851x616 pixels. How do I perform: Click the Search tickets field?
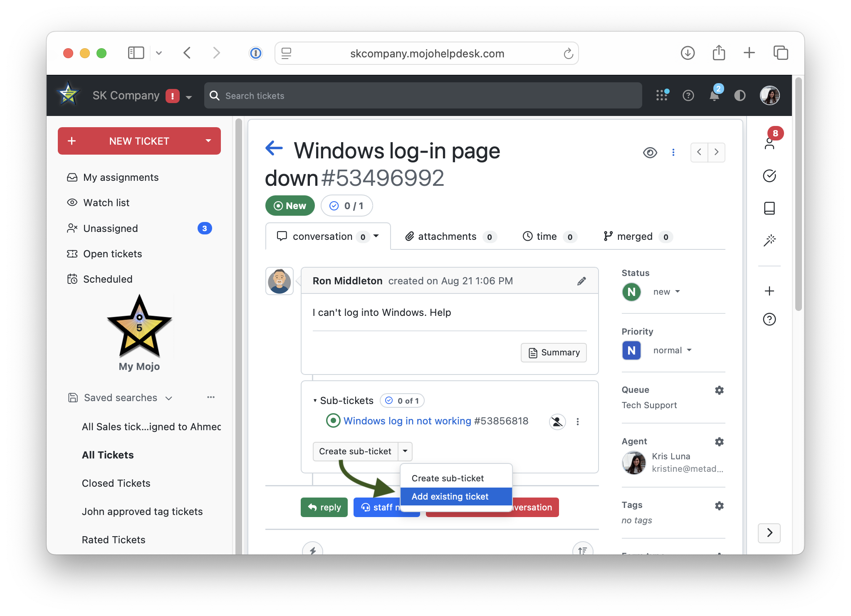coord(423,96)
